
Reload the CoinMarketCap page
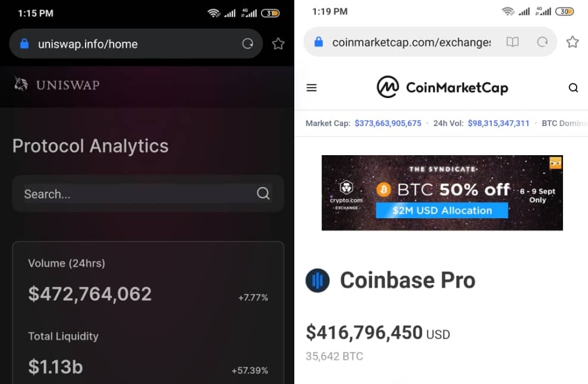(542, 42)
